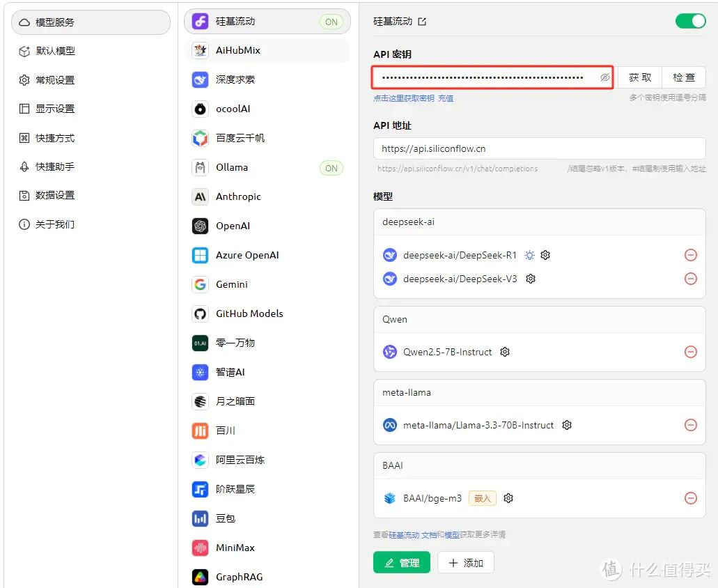This screenshot has width=718, height=588.
Task: Remove the deepseek-ai/DeepSeek-V3 model
Action: 691,279
